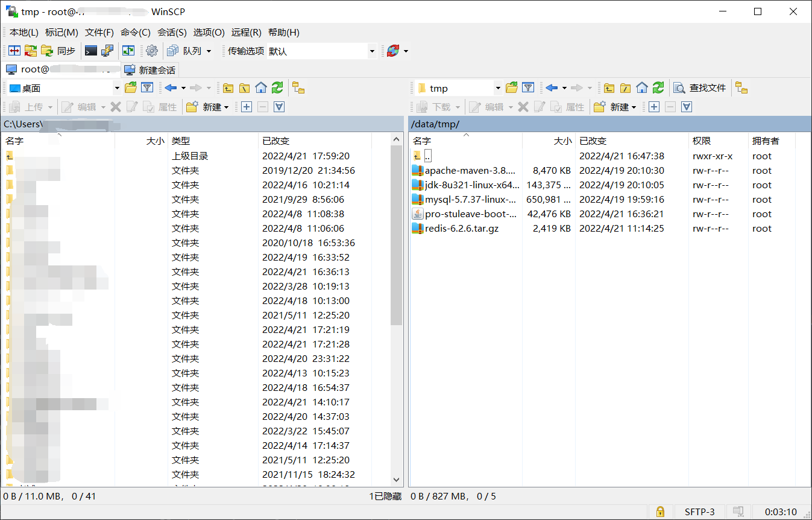Open the Preferences gear icon
The image size is (812, 520).
[151, 51]
